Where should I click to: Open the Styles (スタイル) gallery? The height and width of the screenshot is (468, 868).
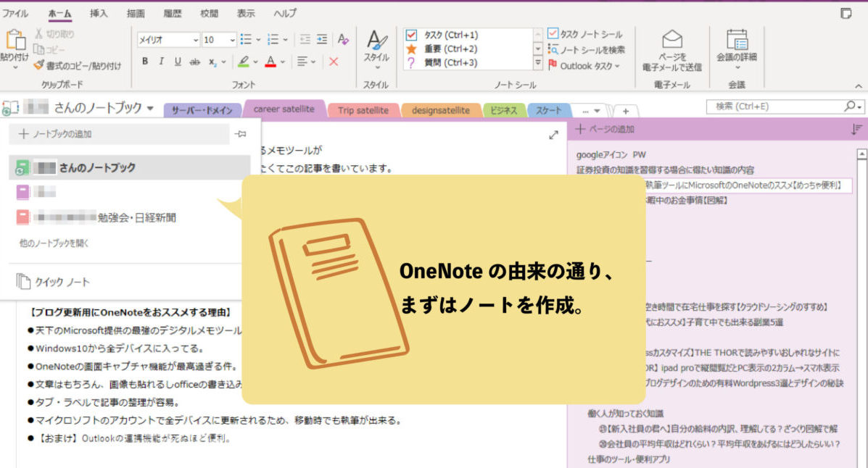coord(376,50)
